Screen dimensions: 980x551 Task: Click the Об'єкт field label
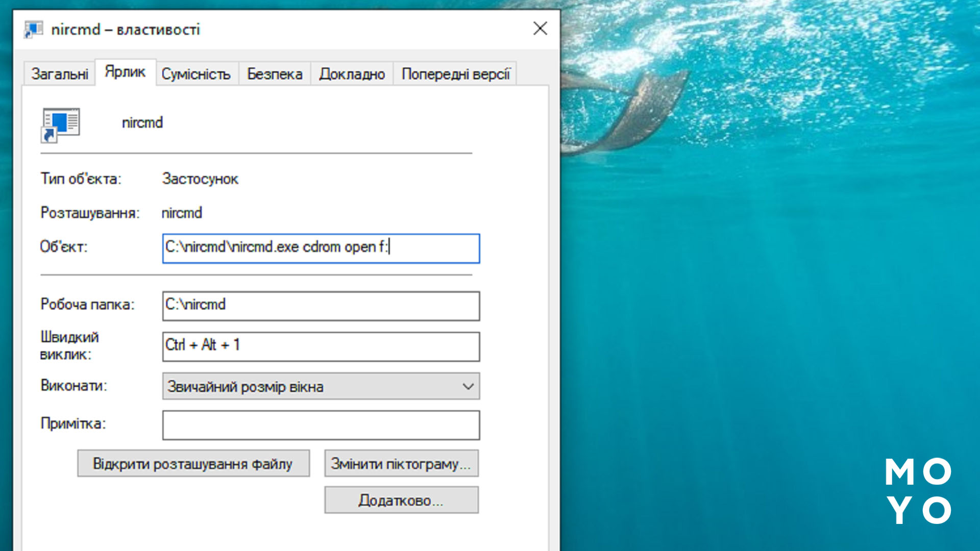click(64, 247)
